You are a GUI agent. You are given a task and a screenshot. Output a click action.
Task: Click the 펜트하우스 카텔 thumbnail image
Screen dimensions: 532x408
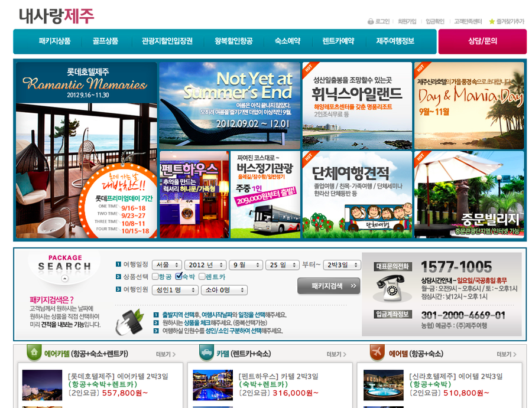213,385
